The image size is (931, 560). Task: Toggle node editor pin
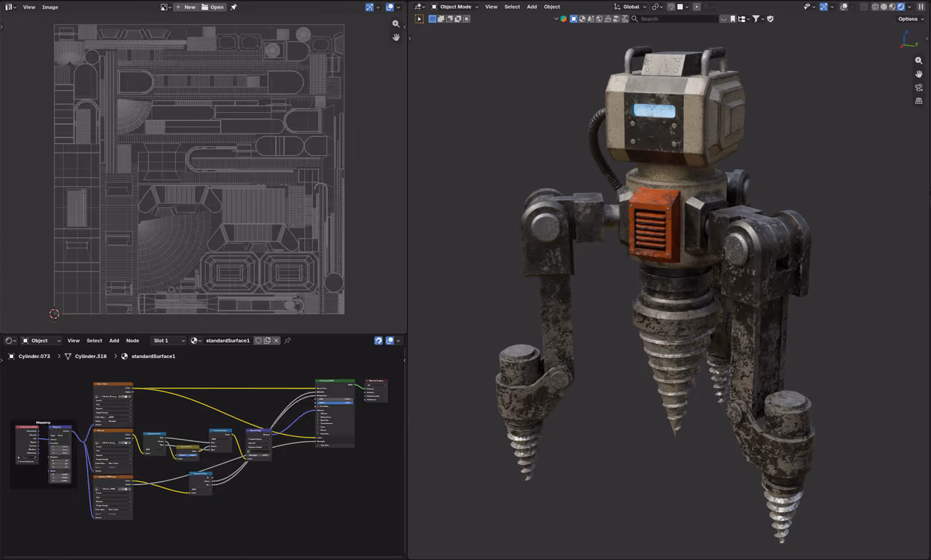coord(287,341)
